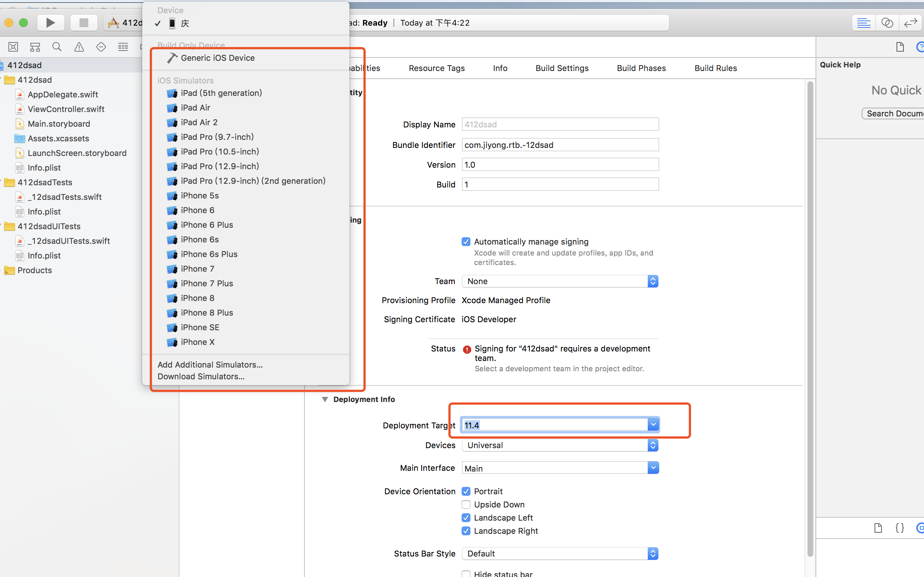This screenshot has width=924, height=577.
Task: Select LaunchScreen.storyboard in navigator
Action: click(x=77, y=153)
